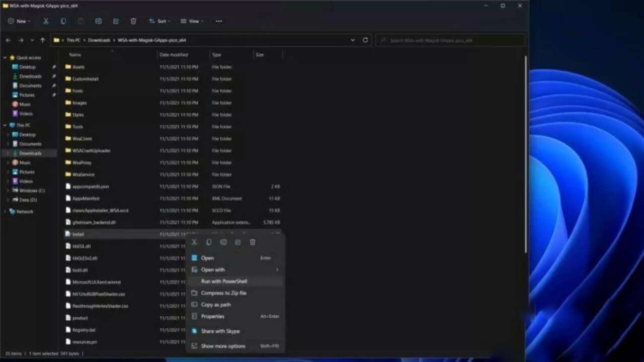Choose Copy as path

235,305
